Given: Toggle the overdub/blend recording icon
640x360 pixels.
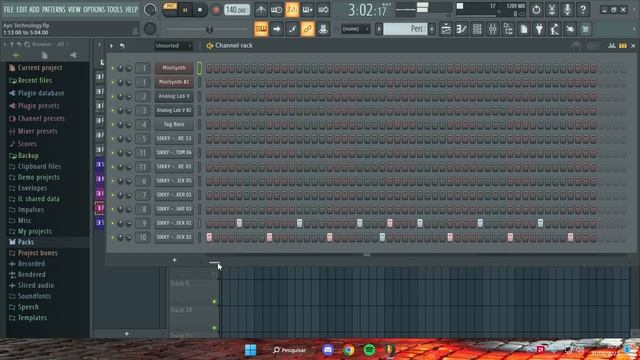Looking at the screenshot, I should pyautogui.click(x=307, y=9).
